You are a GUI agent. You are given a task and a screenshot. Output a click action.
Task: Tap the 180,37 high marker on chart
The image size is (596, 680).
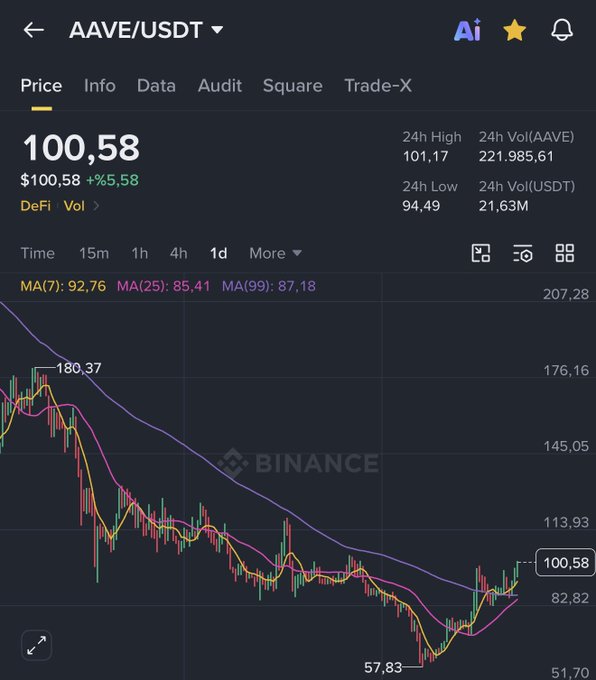pyautogui.click(x=79, y=368)
